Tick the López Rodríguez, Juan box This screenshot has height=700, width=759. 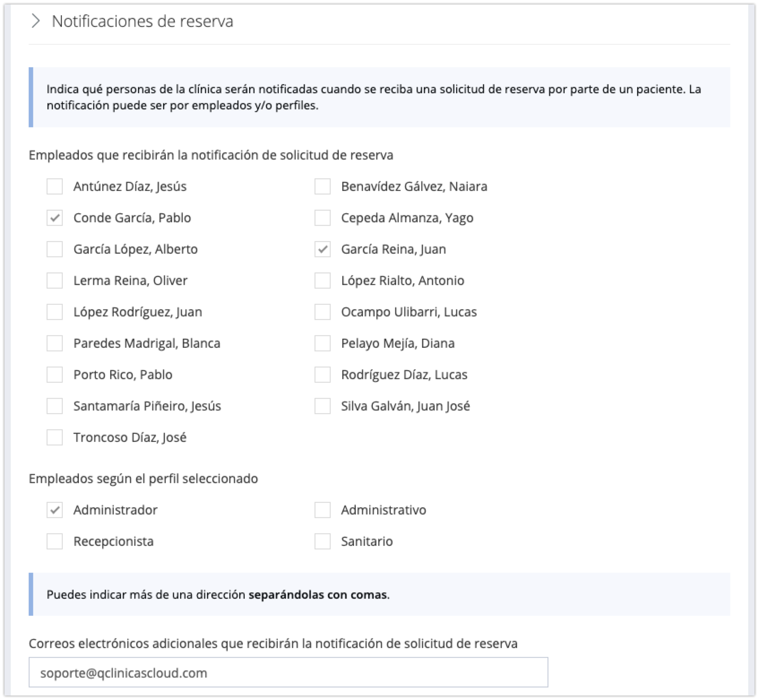pos(55,312)
